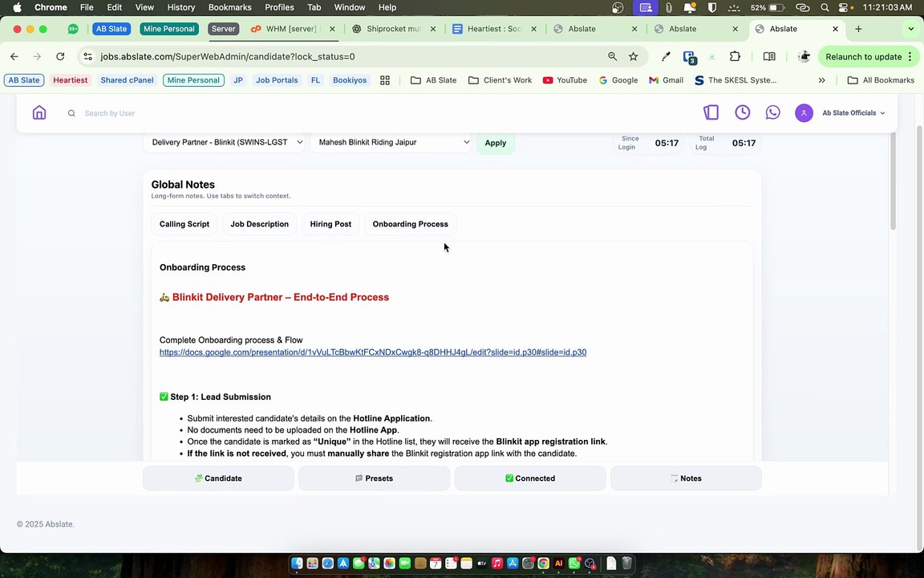Click Relaunch to update button
Viewport: 924px width, 578px height.
[863, 57]
